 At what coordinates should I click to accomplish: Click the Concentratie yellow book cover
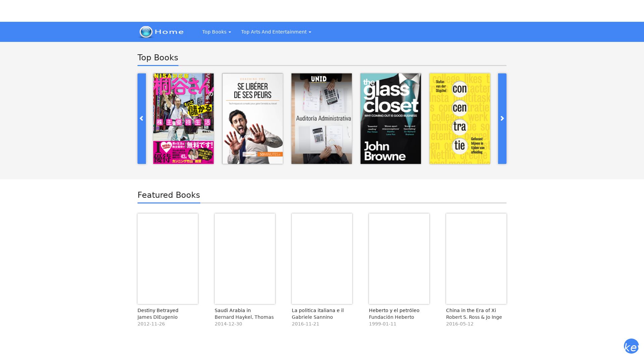coord(460,119)
